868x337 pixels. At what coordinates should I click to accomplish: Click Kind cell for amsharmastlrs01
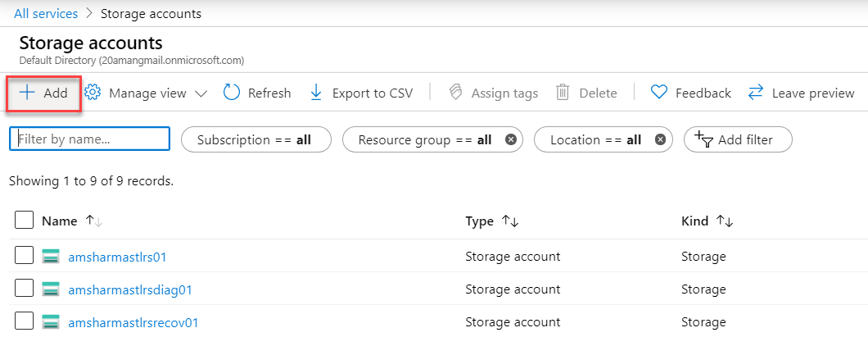[703, 257]
